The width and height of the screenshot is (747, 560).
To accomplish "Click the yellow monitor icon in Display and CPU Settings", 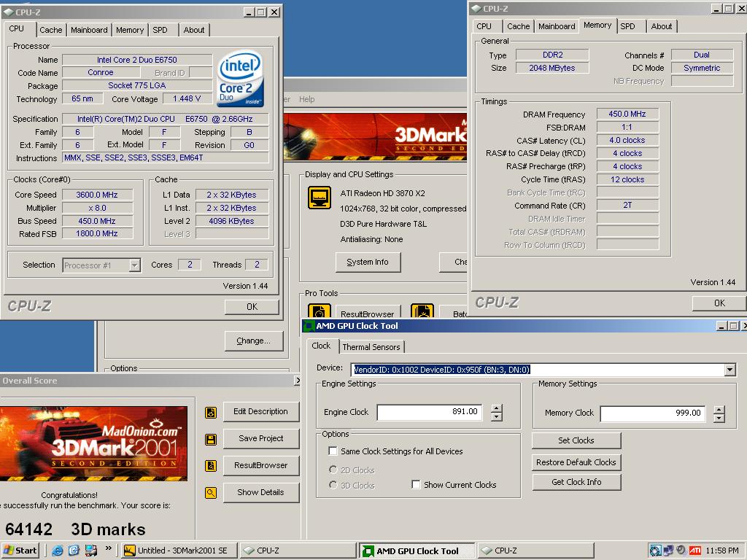I will tap(320, 198).
